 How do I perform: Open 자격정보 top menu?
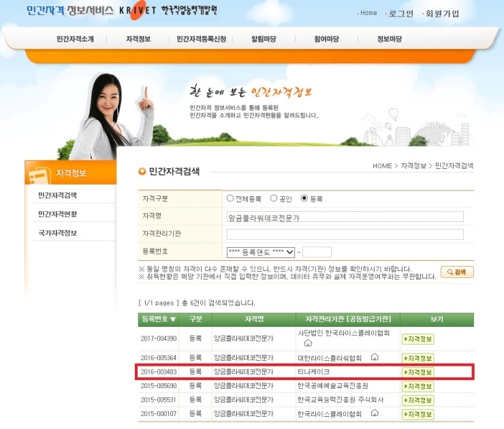point(138,39)
